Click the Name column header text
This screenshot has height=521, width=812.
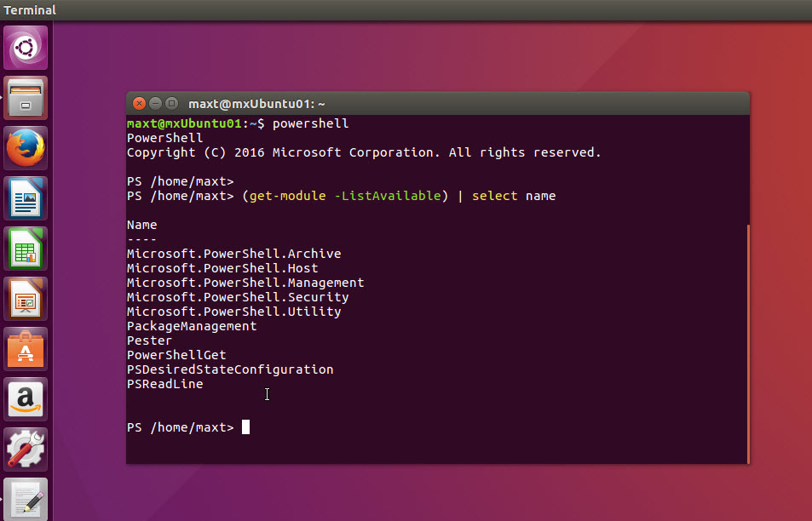coord(142,225)
